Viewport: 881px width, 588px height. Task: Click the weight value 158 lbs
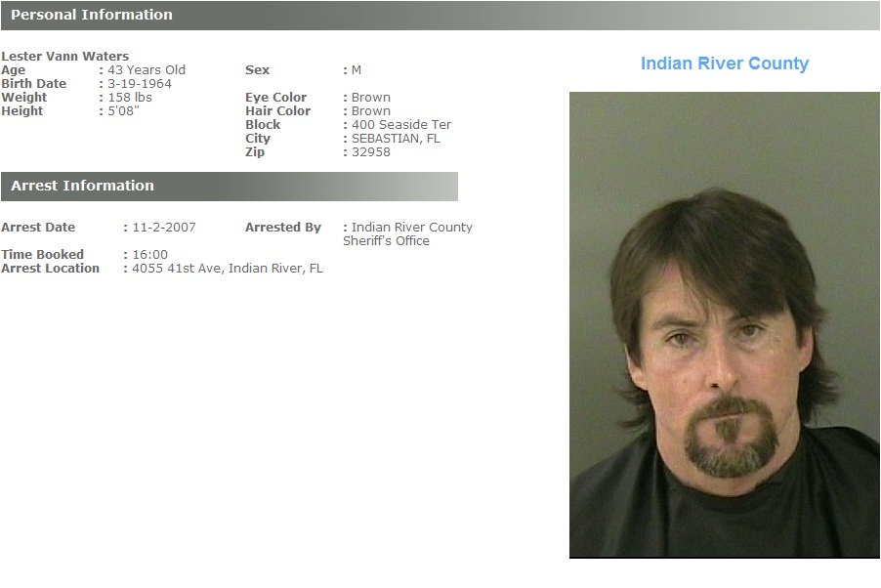[130, 98]
